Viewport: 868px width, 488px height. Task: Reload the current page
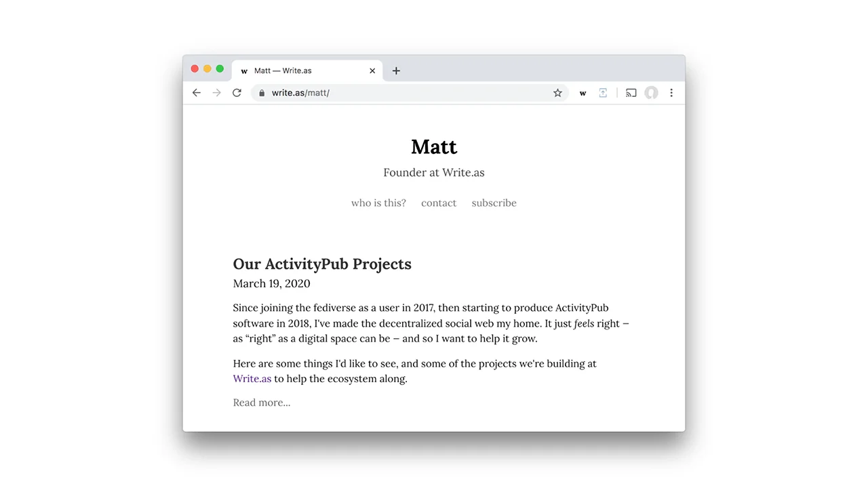(x=237, y=93)
